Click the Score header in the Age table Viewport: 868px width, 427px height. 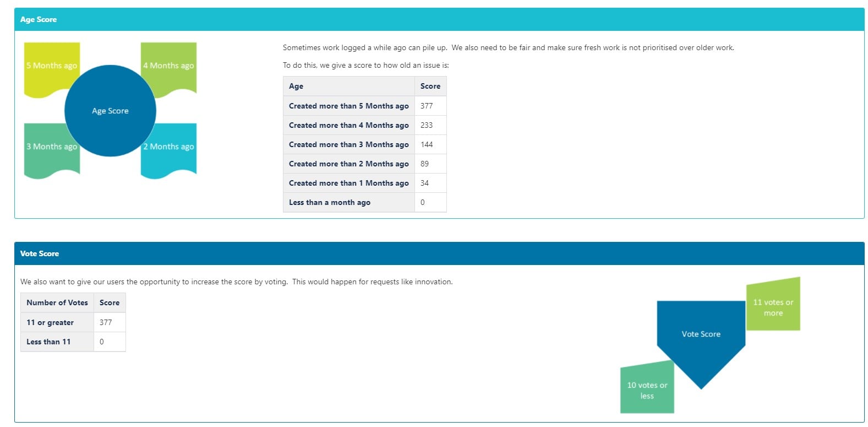click(430, 86)
